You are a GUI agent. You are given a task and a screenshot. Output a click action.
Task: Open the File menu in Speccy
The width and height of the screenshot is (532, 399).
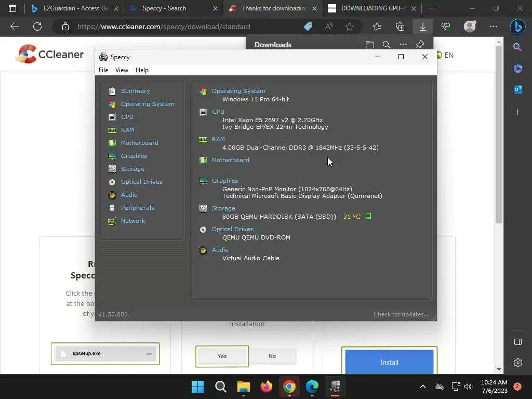pyautogui.click(x=103, y=70)
